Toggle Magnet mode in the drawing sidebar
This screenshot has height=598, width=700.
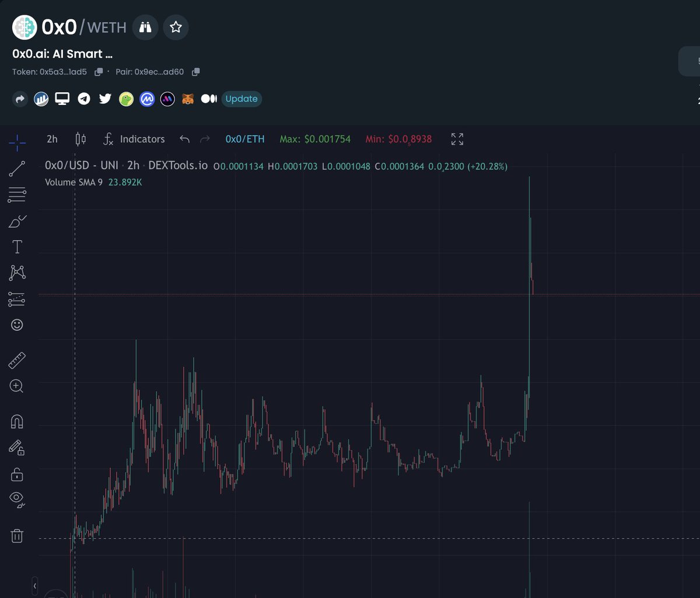[17, 421]
